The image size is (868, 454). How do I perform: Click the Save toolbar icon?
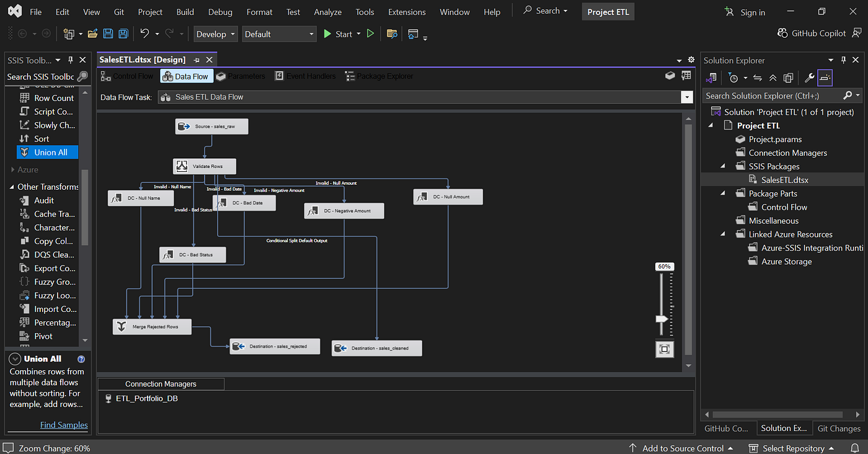tap(108, 34)
